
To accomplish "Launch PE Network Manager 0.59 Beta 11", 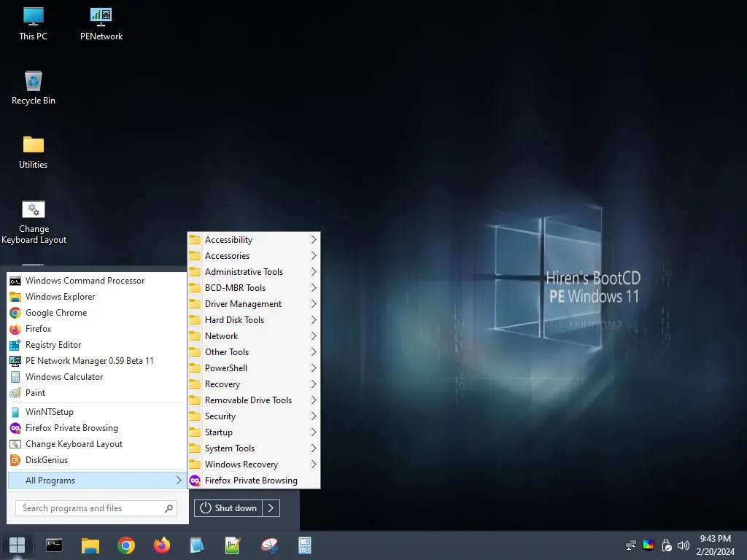I will (x=97, y=361).
